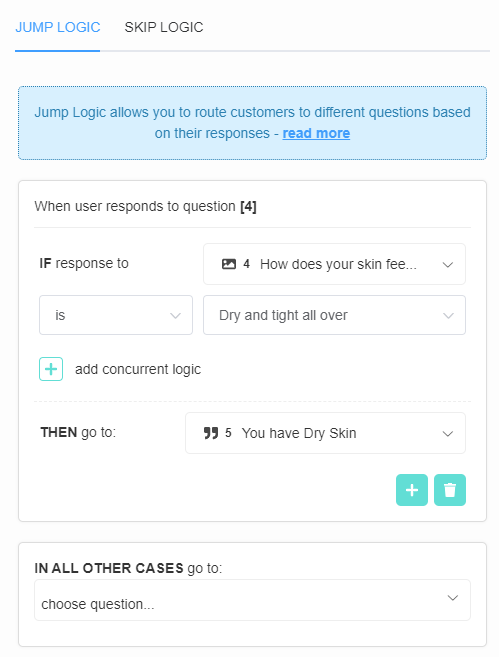499x657 pixels.
Task: Open the 'How does your skin fee...' dropdown
Action: coord(334,264)
